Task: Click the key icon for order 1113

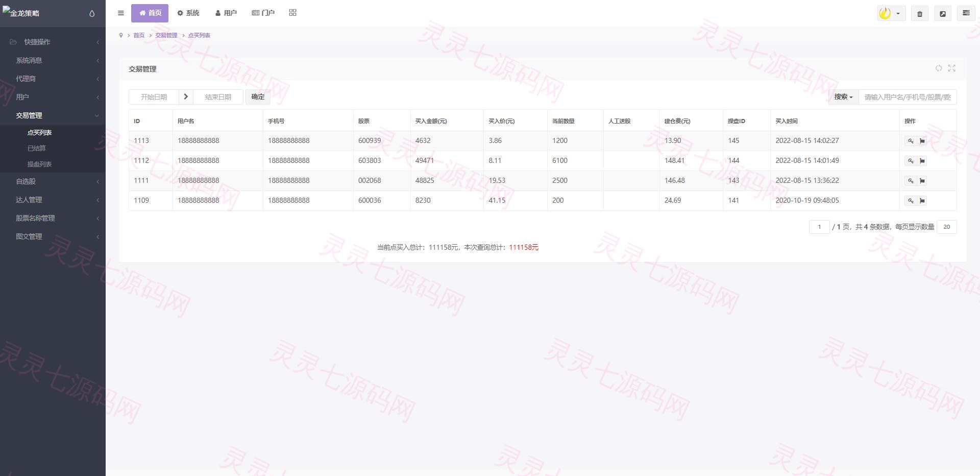Action: tap(911, 141)
